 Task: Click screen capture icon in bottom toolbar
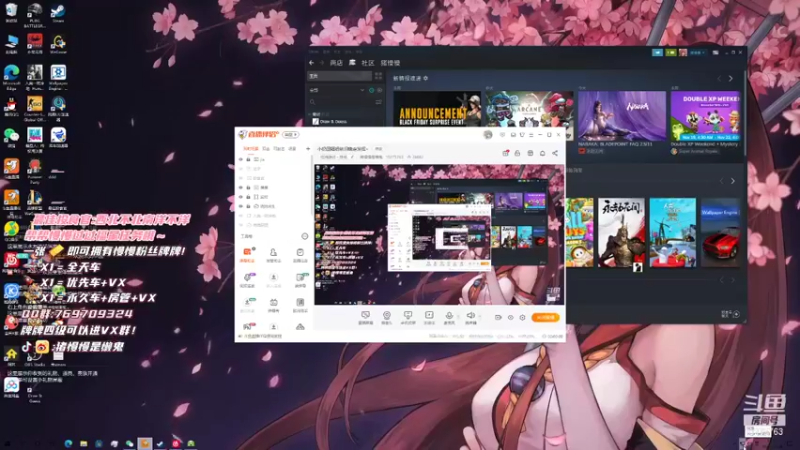365,315
